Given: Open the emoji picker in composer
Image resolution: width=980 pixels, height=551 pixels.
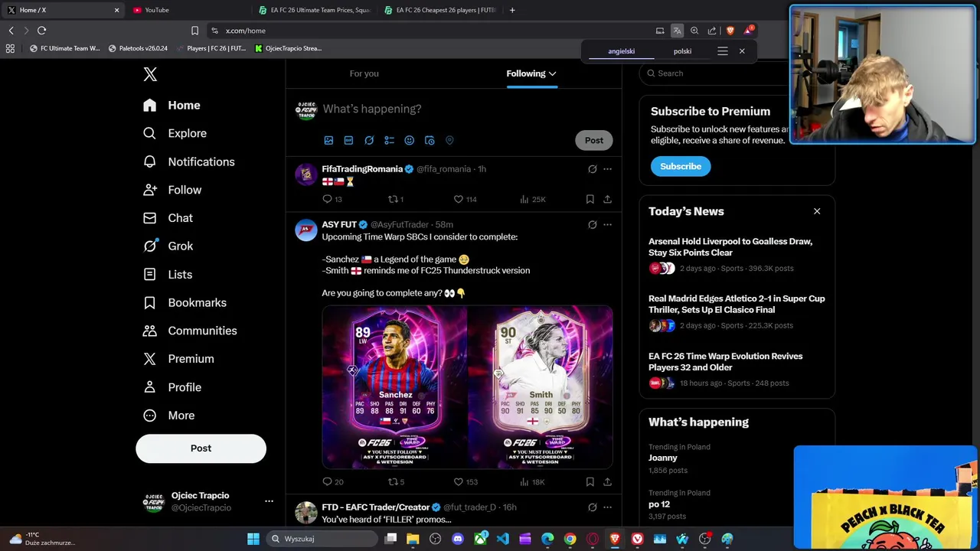Looking at the screenshot, I should (x=409, y=140).
